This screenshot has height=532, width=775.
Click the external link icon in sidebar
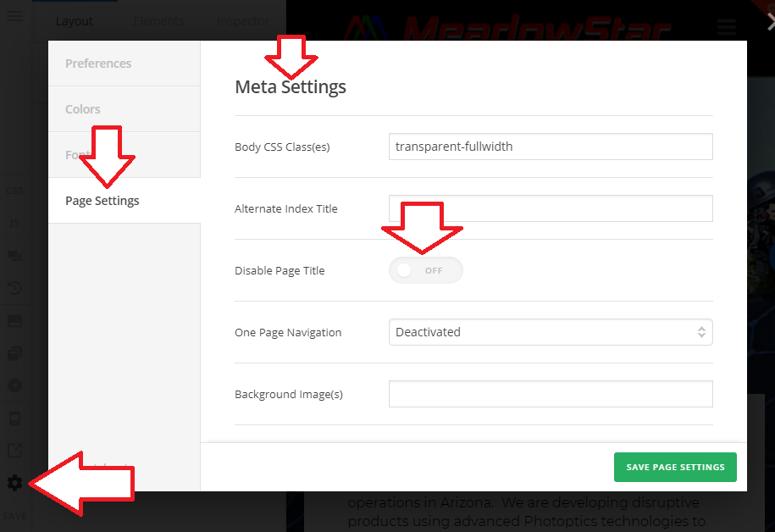point(14,451)
